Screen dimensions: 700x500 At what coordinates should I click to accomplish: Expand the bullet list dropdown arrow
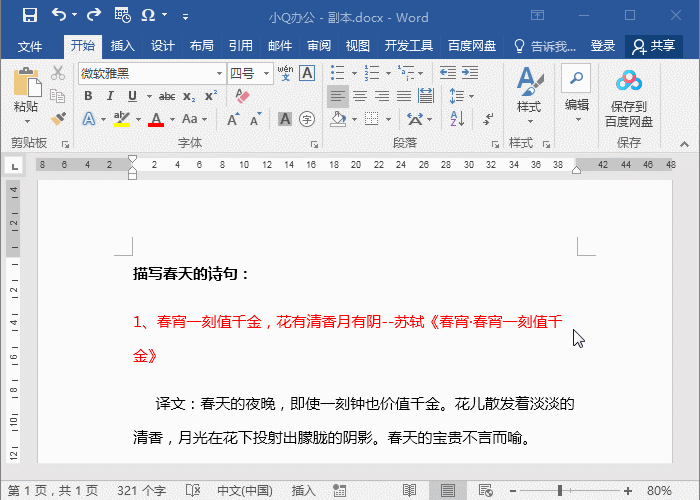pos(354,73)
